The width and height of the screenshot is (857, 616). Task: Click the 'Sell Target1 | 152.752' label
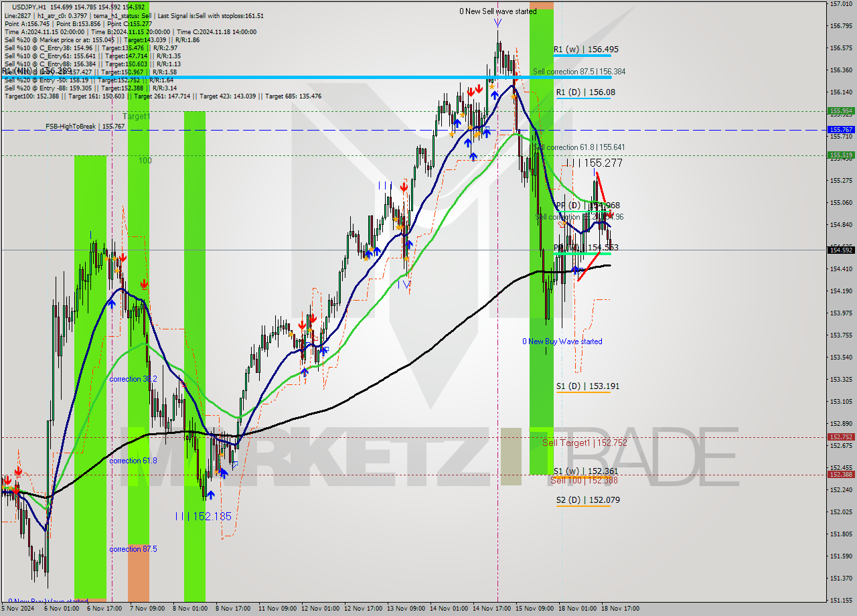click(x=585, y=443)
